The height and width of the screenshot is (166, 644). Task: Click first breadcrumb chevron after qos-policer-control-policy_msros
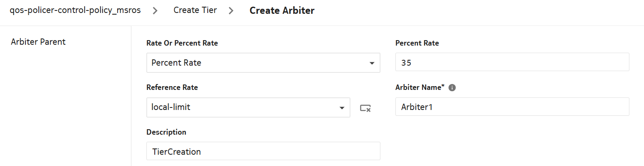pyautogui.click(x=155, y=11)
